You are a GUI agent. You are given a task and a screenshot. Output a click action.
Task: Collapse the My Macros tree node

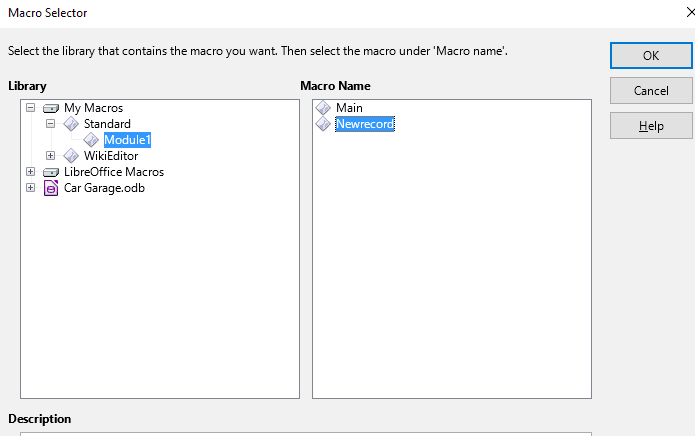pos(30,108)
